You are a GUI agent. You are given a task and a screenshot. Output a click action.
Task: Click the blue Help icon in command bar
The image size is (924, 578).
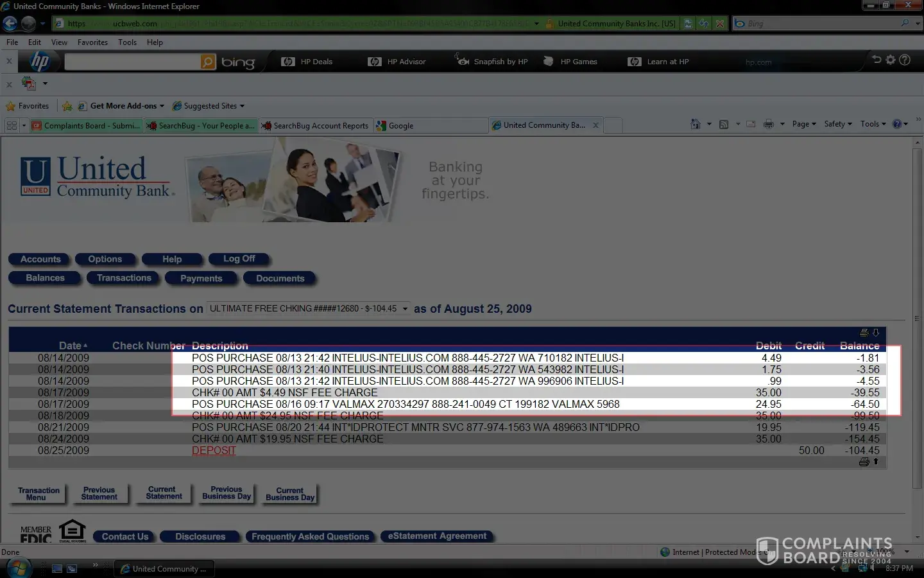coord(897,124)
